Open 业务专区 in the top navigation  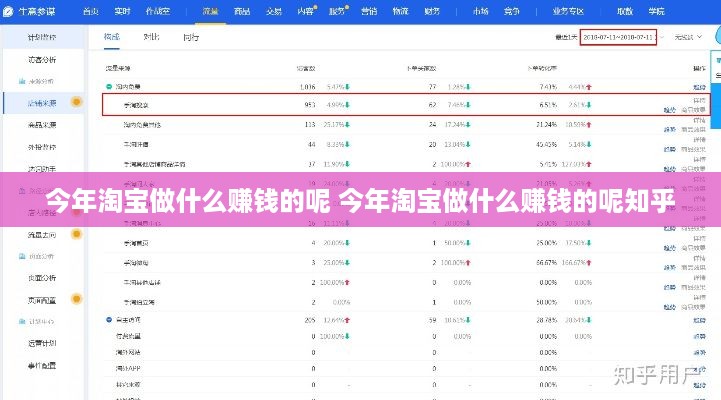point(568,11)
